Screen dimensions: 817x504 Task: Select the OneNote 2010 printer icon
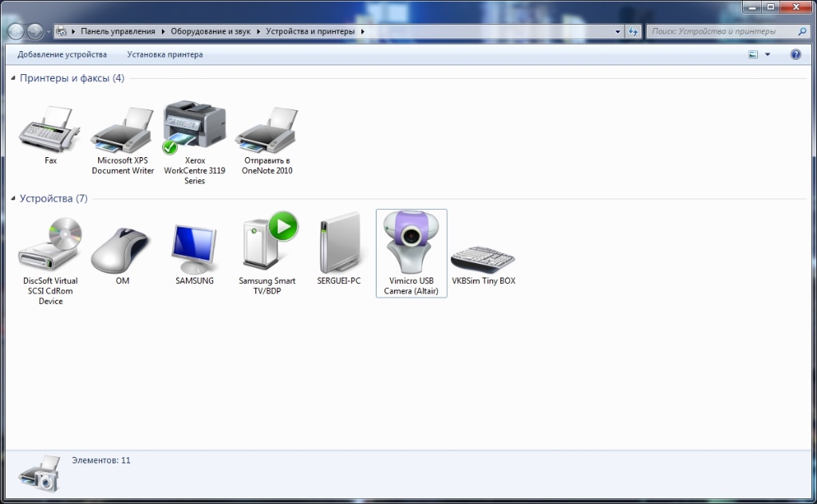click(266, 131)
